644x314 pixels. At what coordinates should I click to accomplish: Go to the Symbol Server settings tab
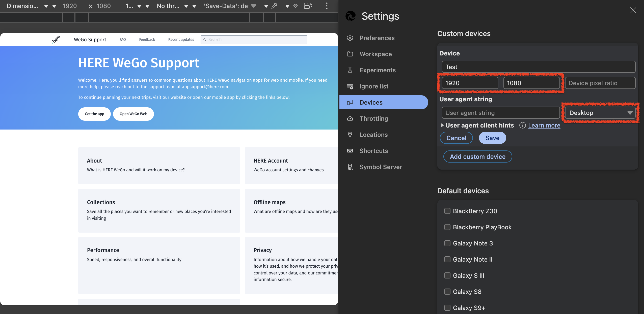click(384, 167)
